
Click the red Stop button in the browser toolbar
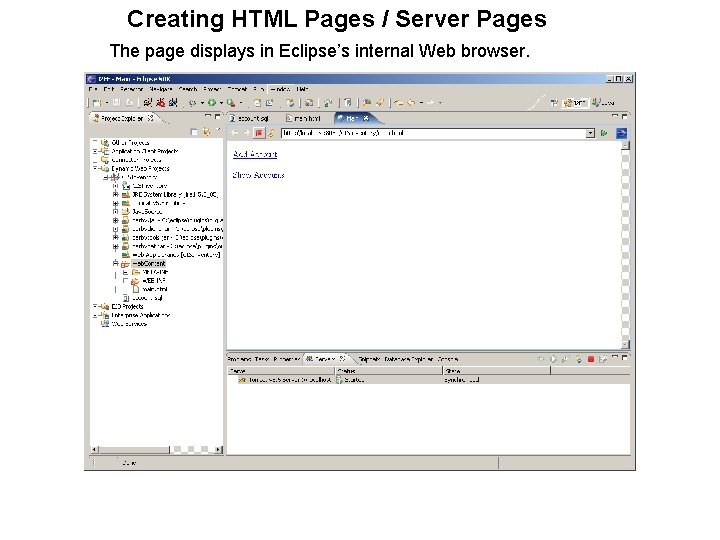[259, 133]
